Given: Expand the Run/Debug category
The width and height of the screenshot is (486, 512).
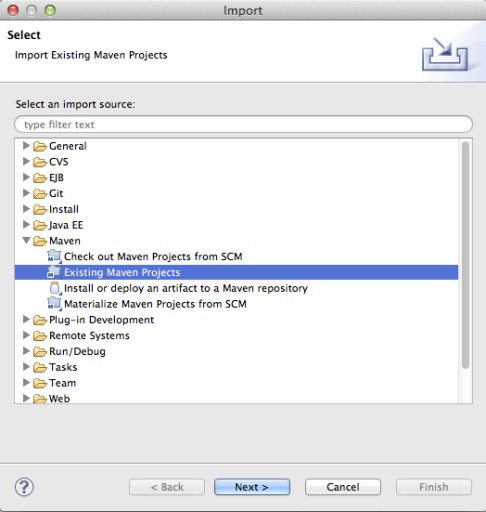Looking at the screenshot, I should [x=26, y=351].
